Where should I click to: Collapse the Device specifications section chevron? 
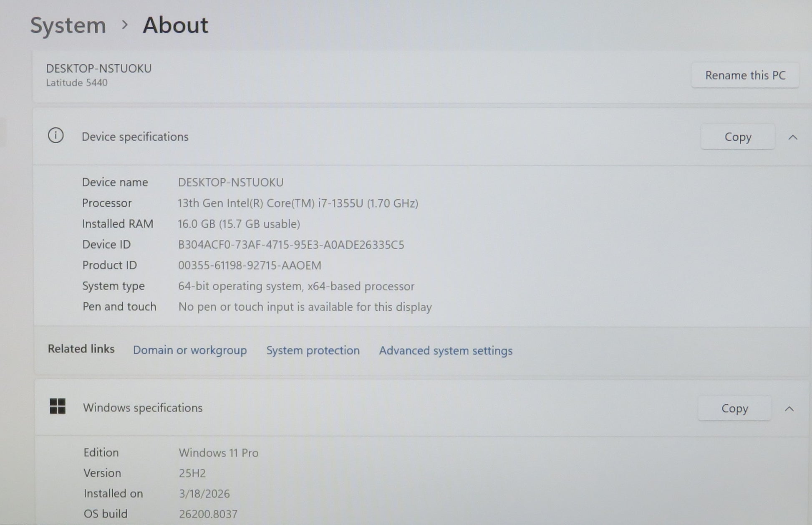click(x=793, y=137)
